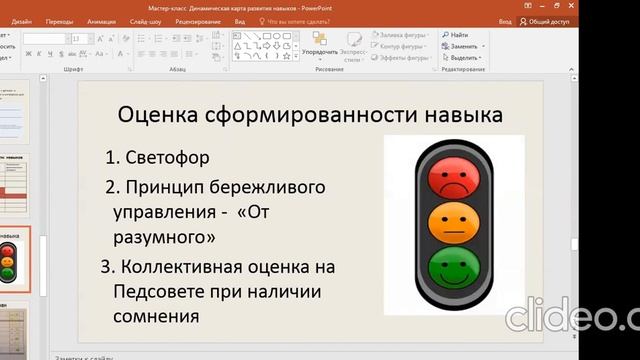The width and height of the screenshot is (640, 360).
Task: Open the Абзац paragraph dialog launcher
Action: 225,69
